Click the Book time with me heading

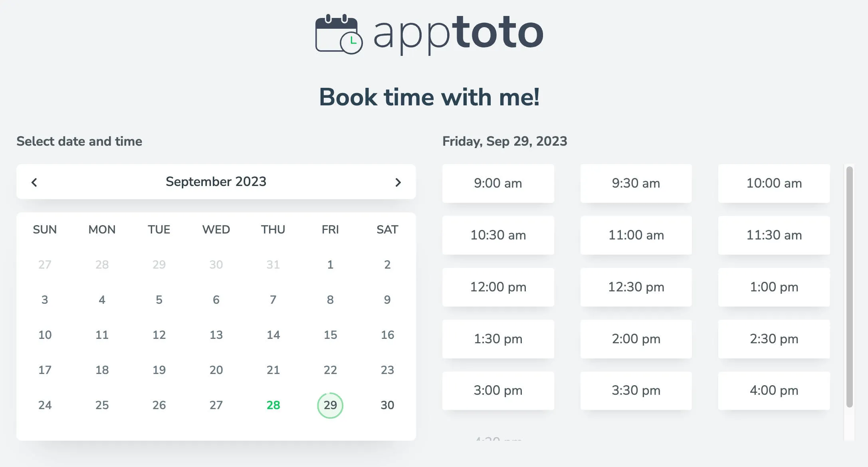tap(430, 97)
